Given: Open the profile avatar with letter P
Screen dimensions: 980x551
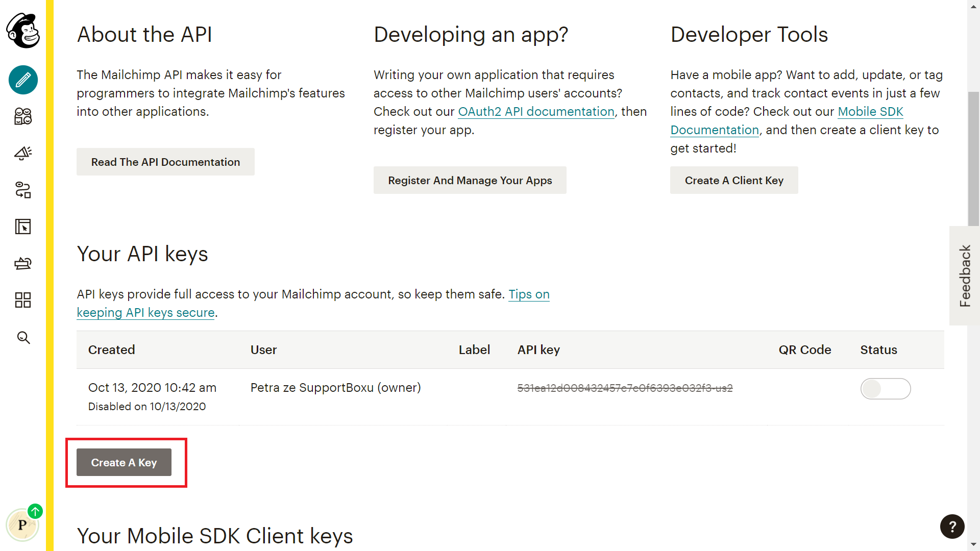Looking at the screenshot, I should 22,525.
